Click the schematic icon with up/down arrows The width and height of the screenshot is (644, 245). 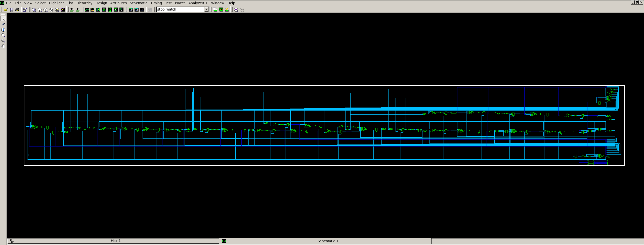point(115,10)
